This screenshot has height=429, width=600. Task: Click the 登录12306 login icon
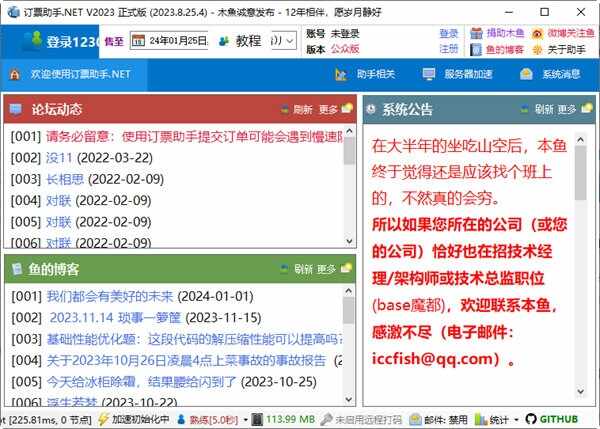pos(32,40)
